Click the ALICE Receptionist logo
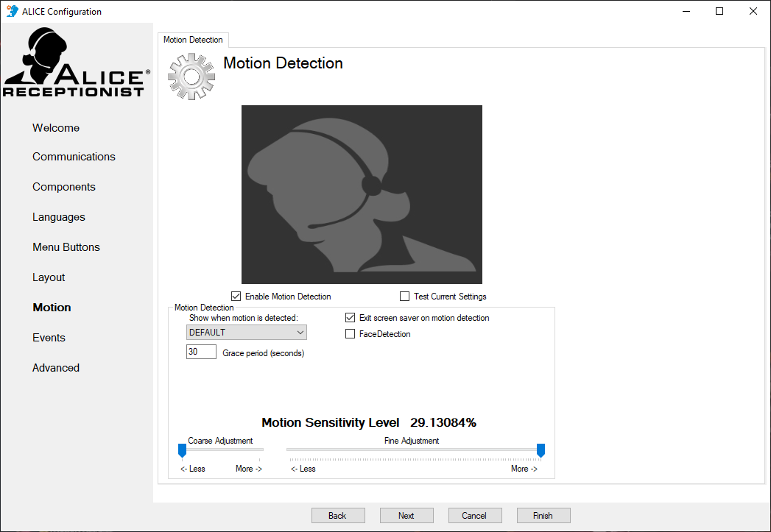The width and height of the screenshot is (771, 532). pyautogui.click(x=76, y=63)
